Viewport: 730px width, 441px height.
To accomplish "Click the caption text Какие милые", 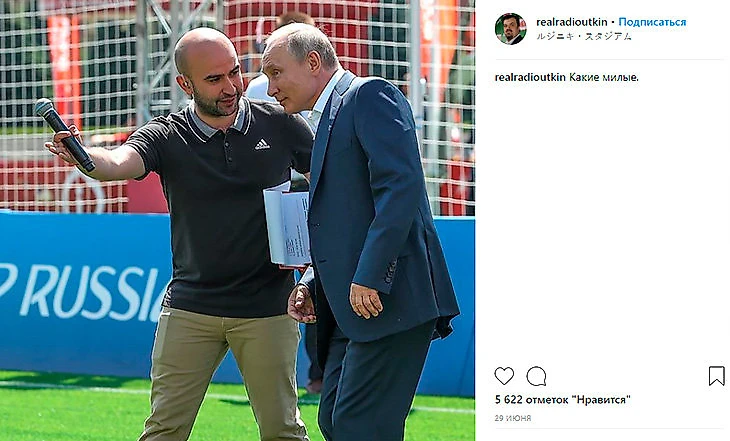I will pyautogui.click(x=604, y=77).
